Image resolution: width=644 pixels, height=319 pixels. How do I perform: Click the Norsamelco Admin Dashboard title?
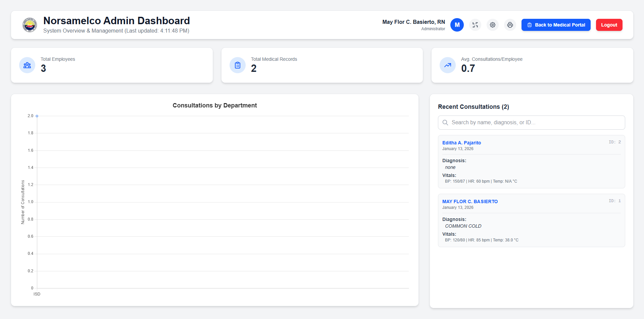click(x=116, y=21)
